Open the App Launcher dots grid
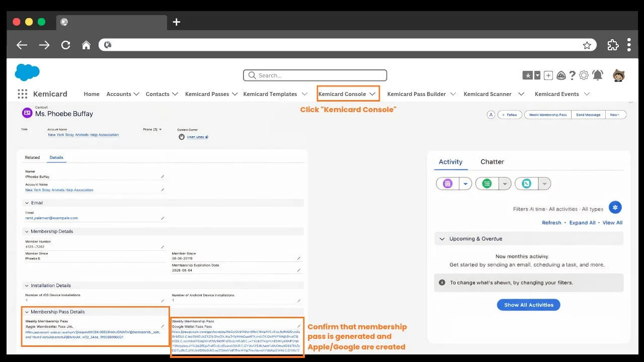 coord(22,94)
